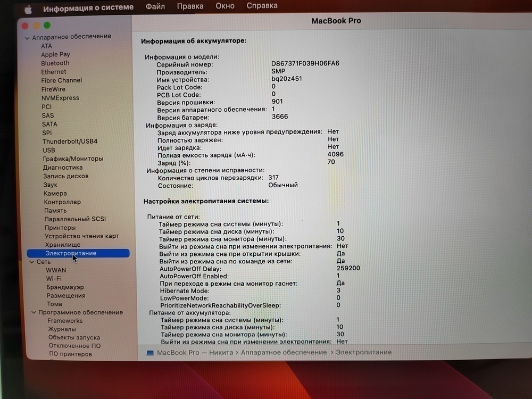Click the computer icon in the breadcrumb bar
The height and width of the screenshot is (399, 532).
point(150,352)
